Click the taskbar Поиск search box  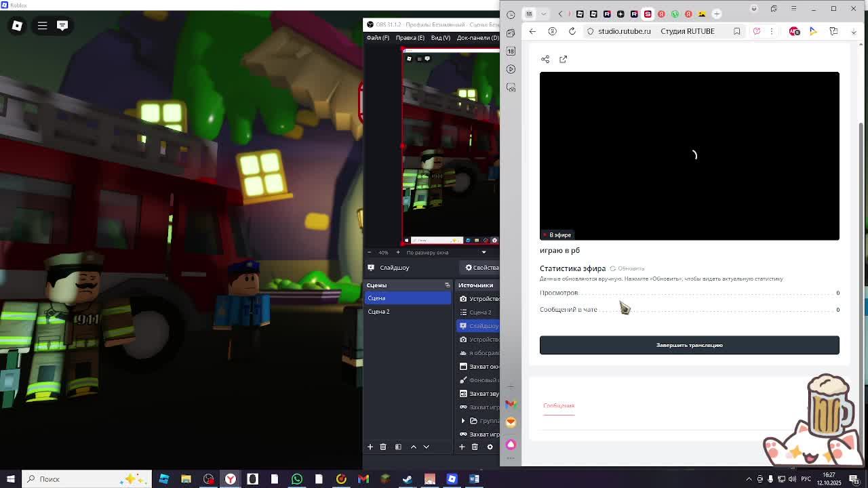88,479
